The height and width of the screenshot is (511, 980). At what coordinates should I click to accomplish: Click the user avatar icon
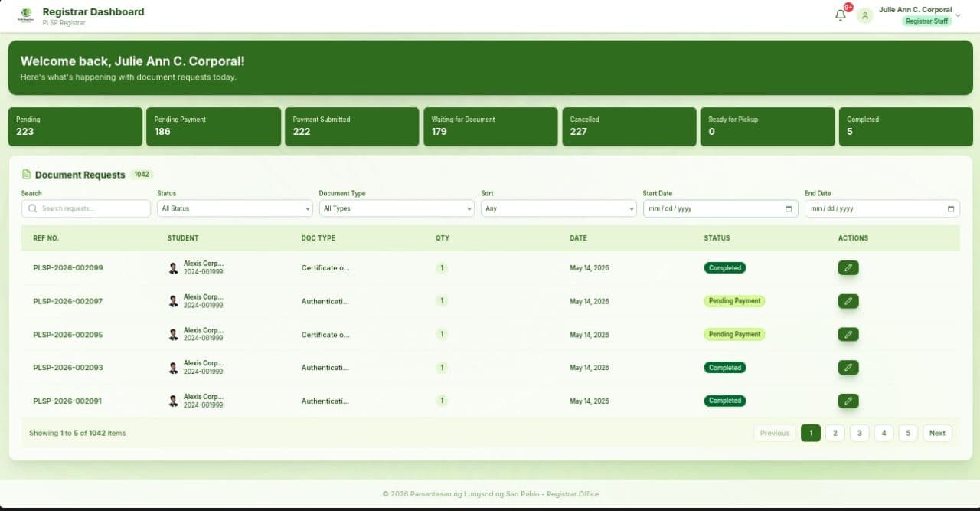[865, 15]
